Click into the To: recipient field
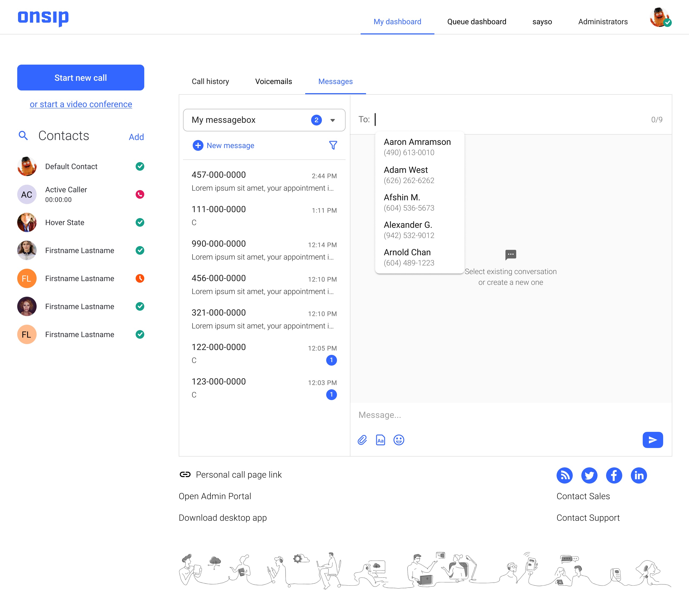The height and width of the screenshot is (616, 689). pyautogui.click(x=511, y=120)
